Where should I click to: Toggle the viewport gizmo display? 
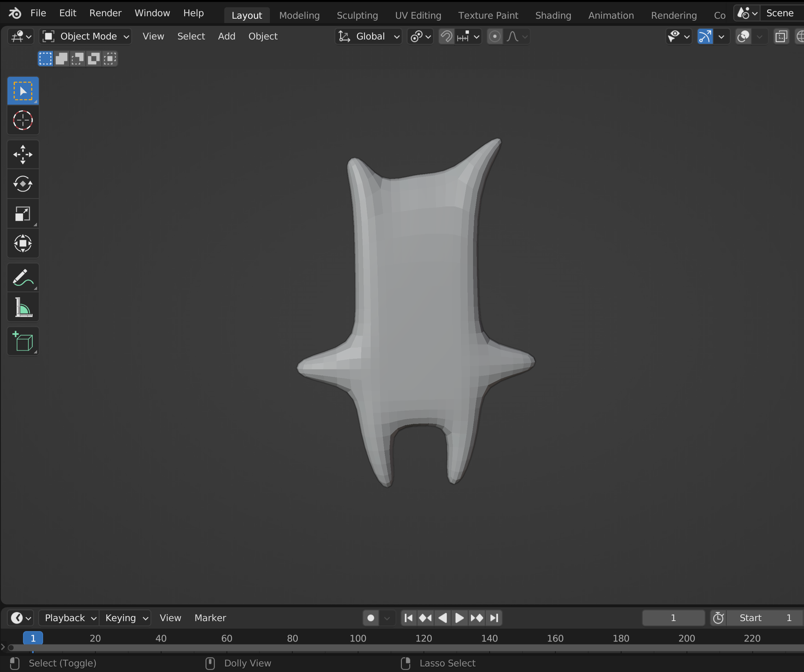pyautogui.click(x=705, y=36)
